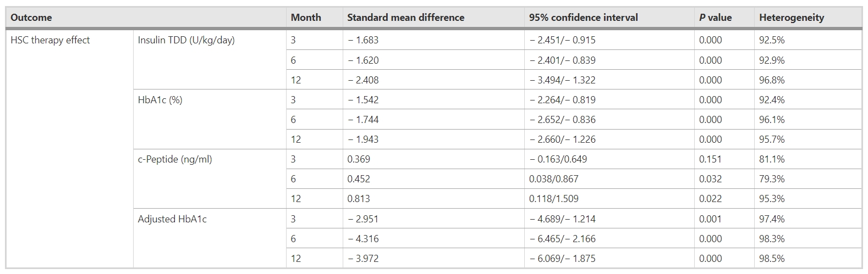This screenshot has height=274, width=868.
Task: Click the −2.408 mean difference cell
Action: pos(363,80)
